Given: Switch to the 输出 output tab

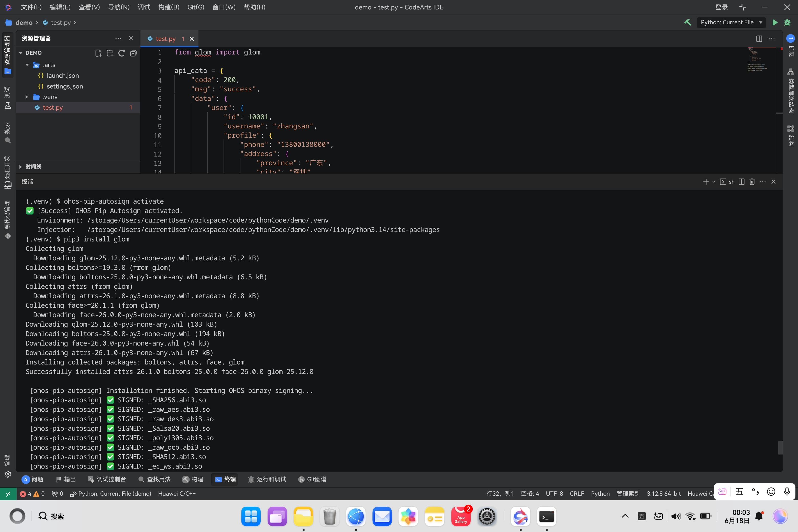Looking at the screenshot, I should point(65,479).
